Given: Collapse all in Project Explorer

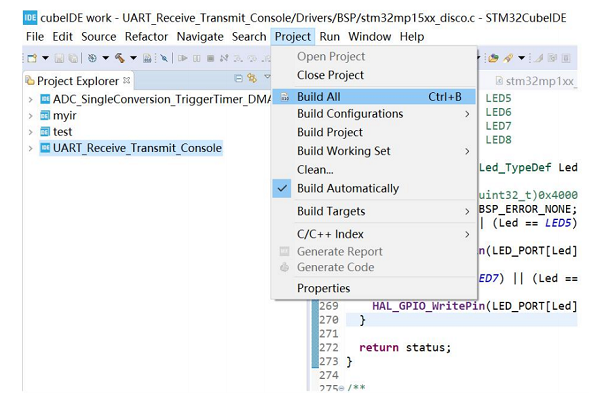Looking at the screenshot, I should coord(238,78).
